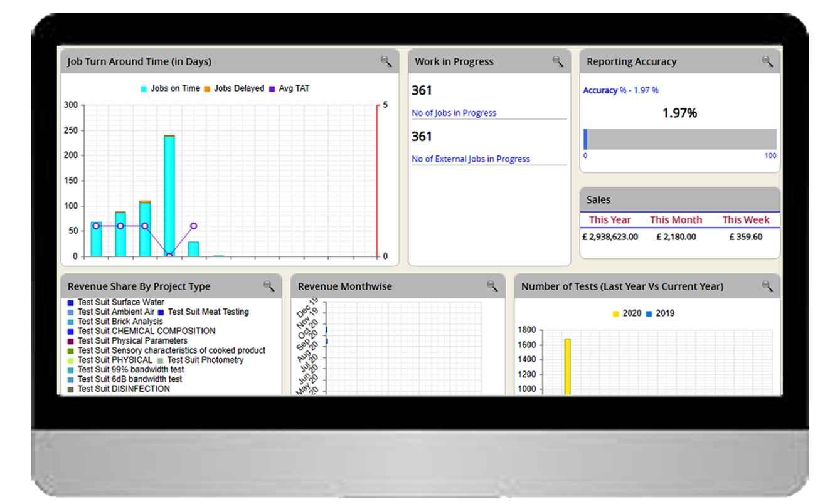This screenshot has height=504, width=835.
Task: Click the yellow 2020 bar in tests chart
Action: click(x=567, y=367)
